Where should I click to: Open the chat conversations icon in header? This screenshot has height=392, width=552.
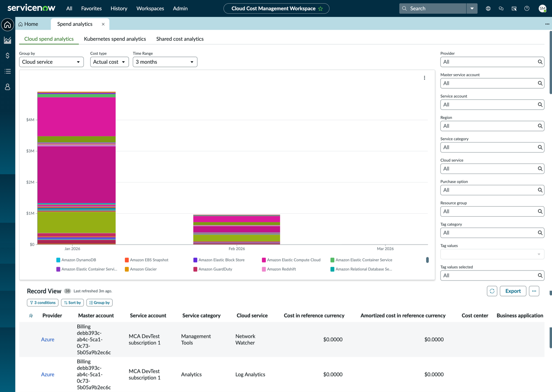[501, 9]
